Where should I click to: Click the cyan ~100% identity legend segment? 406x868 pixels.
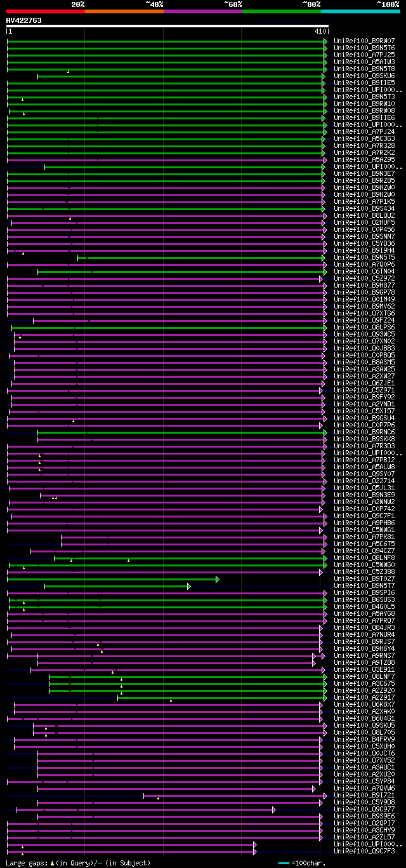(x=360, y=11)
